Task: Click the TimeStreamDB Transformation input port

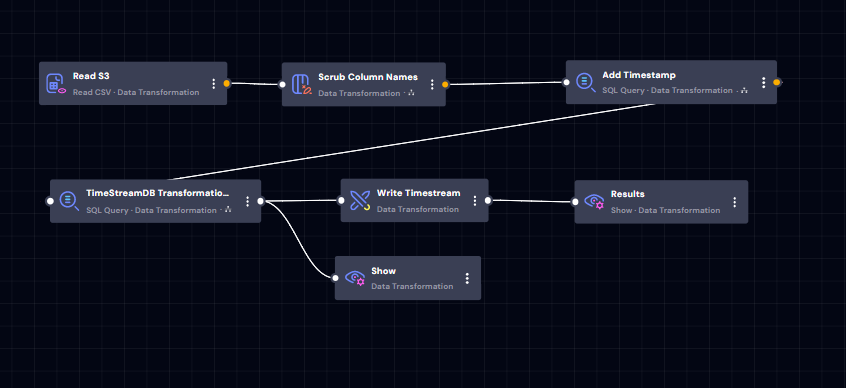Action: [50, 201]
